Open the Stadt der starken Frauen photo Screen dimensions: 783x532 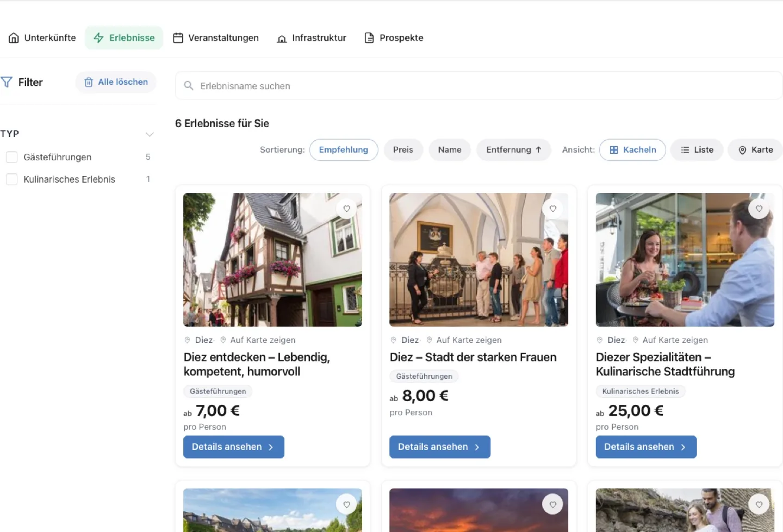click(478, 260)
